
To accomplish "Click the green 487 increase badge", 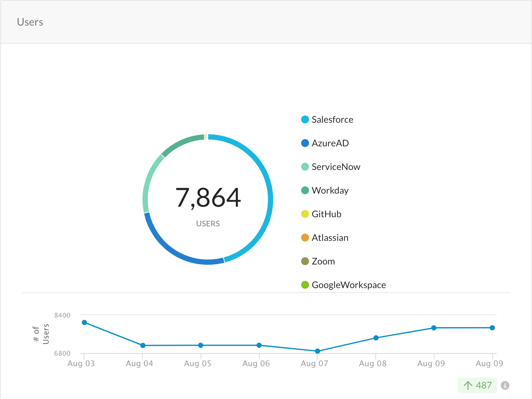I will [477, 385].
